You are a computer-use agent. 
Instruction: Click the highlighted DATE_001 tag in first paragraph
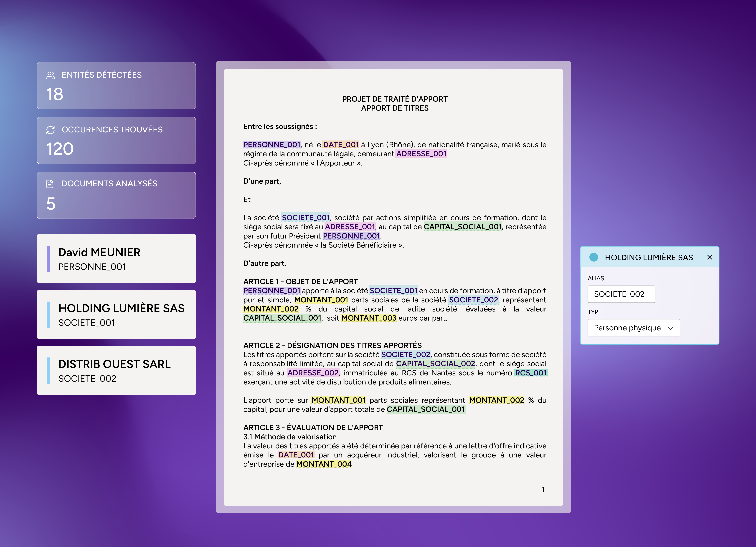click(341, 145)
